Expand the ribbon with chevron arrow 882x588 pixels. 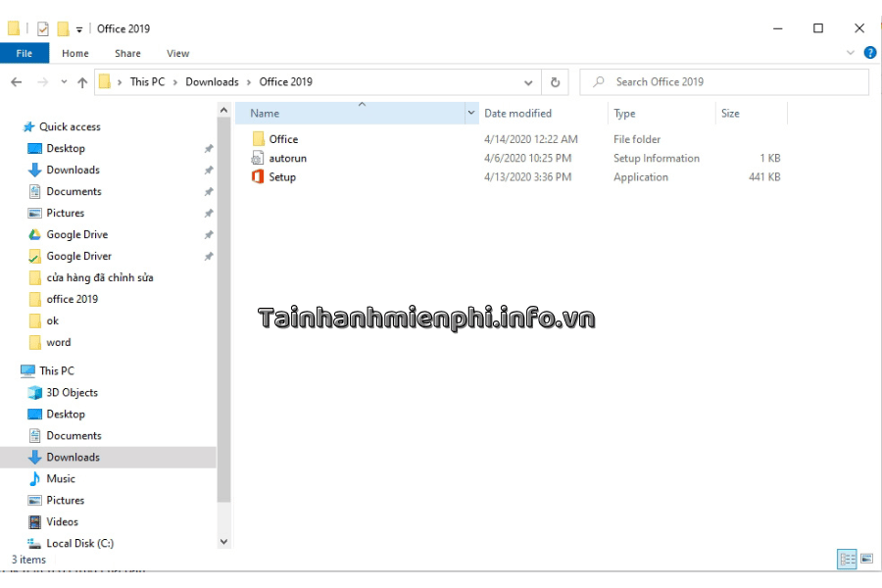pyautogui.click(x=851, y=53)
